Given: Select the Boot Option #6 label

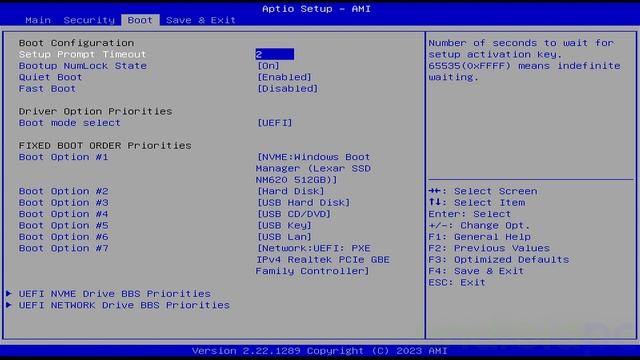Looking at the screenshot, I should click(x=63, y=237).
